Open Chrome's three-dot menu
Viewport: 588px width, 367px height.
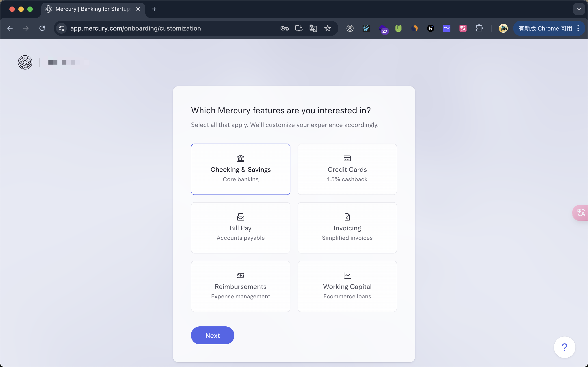pyautogui.click(x=578, y=28)
